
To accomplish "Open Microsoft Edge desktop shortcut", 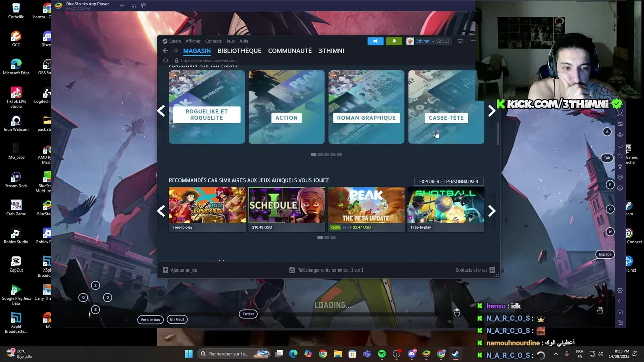I will [16, 67].
